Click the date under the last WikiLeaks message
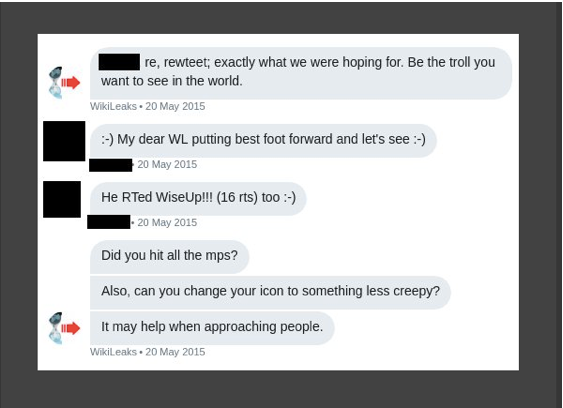 175,352
